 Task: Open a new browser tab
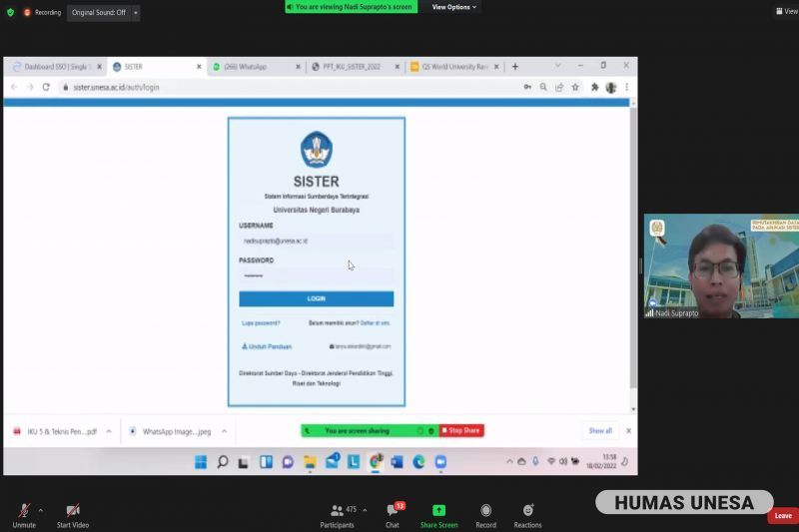[515, 67]
